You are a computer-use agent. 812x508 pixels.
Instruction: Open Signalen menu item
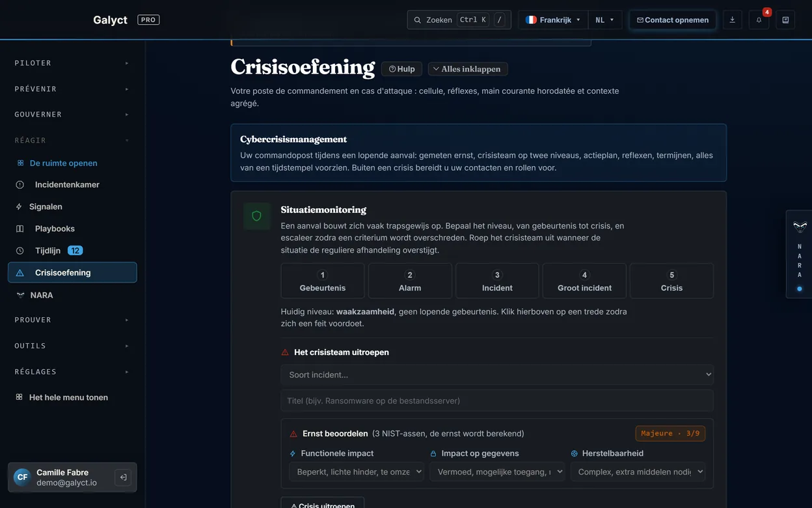click(72, 206)
